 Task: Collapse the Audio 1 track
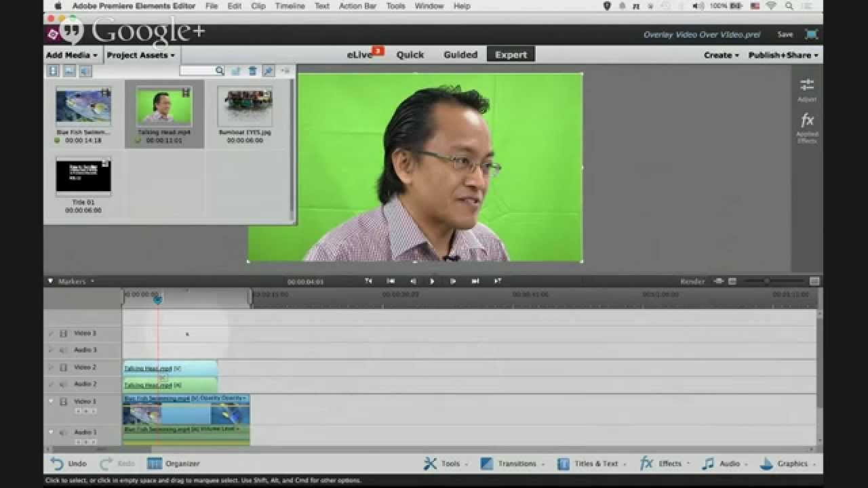pos(50,432)
